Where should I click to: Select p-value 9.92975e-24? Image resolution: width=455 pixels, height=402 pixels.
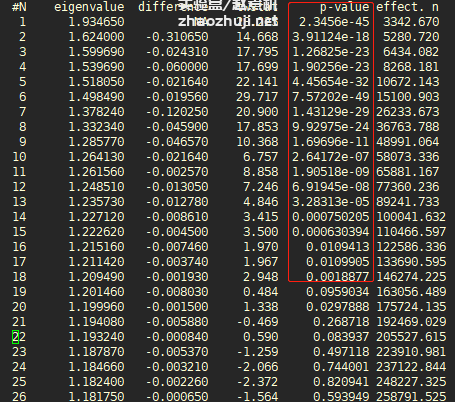point(331,127)
